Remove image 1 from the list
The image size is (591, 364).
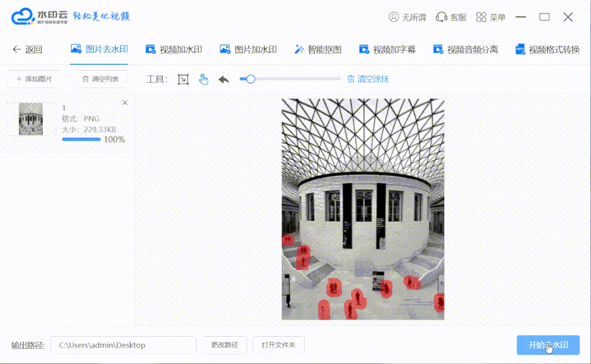click(125, 102)
